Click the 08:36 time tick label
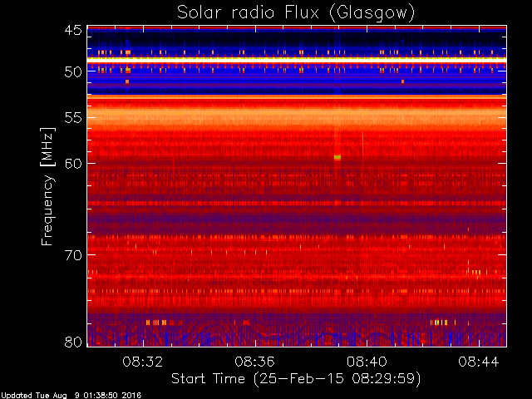Image resolution: width=532 pixels, height=399 pixels. tap(255, 362)
